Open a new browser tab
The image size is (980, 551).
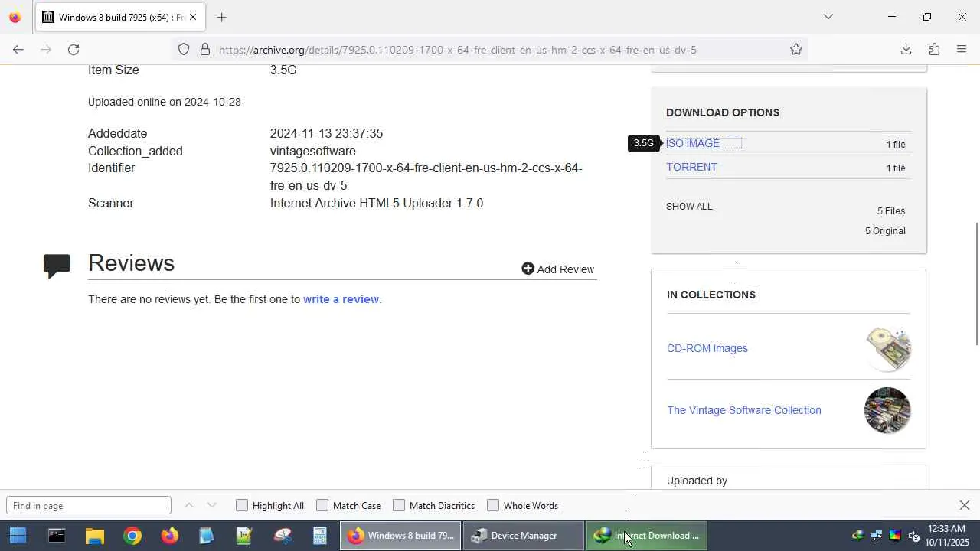point(221,17)
